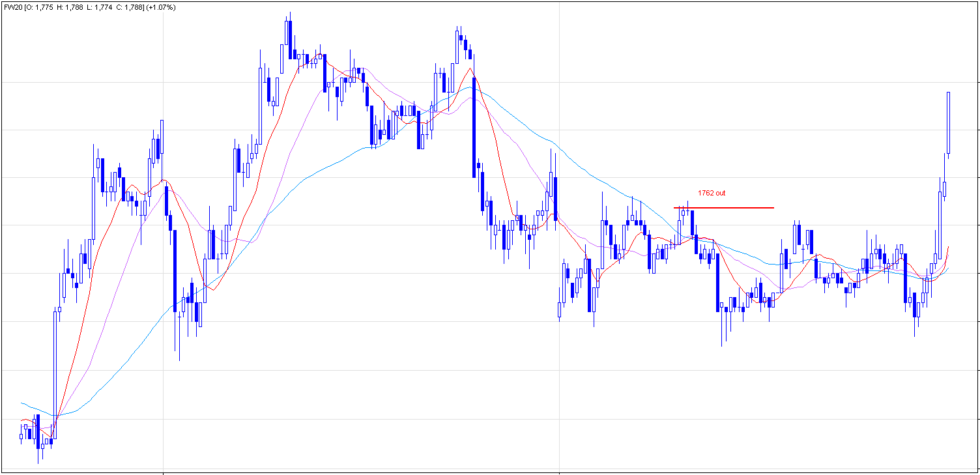This screenshot has height=475, width=980.
Task: Click the "C: 1,788" close value
Action: point(130,7)
